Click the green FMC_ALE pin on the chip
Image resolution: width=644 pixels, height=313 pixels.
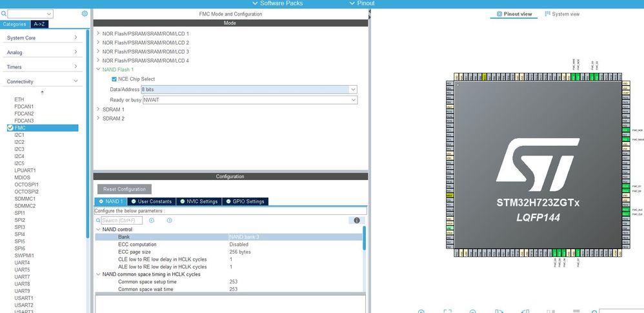pos(625,210)
